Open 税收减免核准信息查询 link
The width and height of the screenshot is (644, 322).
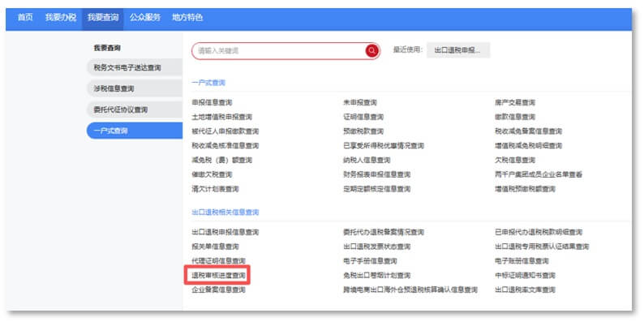225,146
